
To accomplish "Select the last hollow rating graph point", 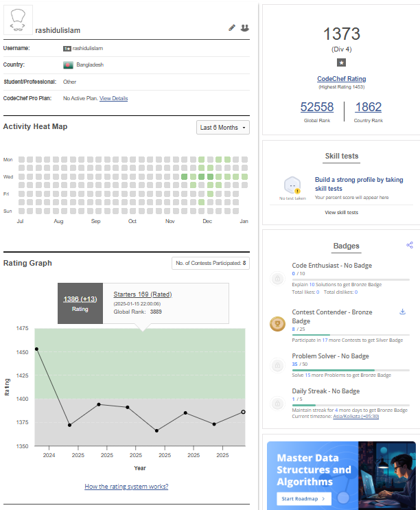I will tap(243, 412).
